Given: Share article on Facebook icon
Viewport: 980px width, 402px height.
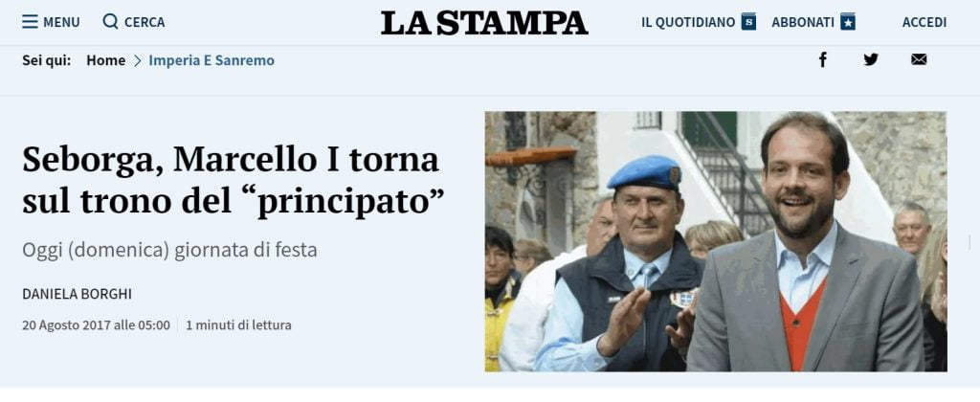Looking at the screenshot, I should [x=823, y=60].
